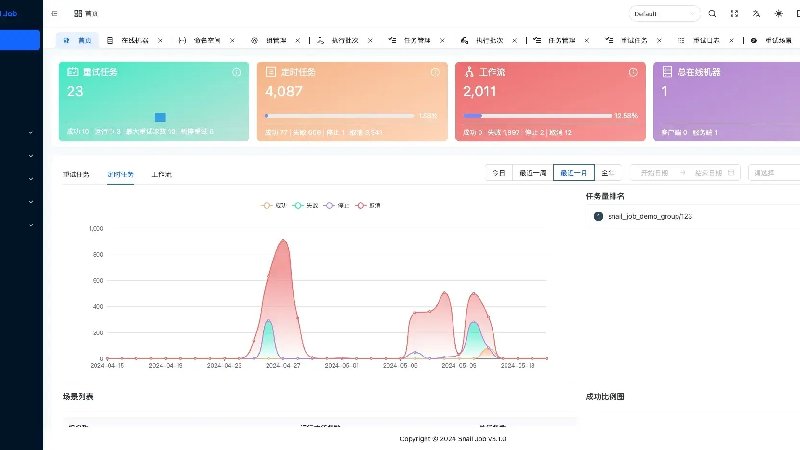The height and width of the screenshot is (450, 800).
Task: Click the 定时任务 progress bar
Action: (340, 116)
